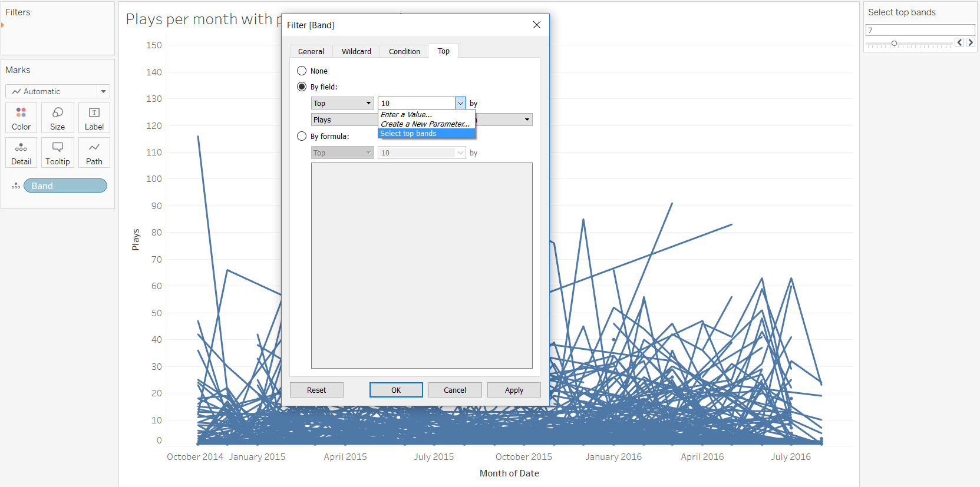Choose Select top bands parameter option

point(427,134)
